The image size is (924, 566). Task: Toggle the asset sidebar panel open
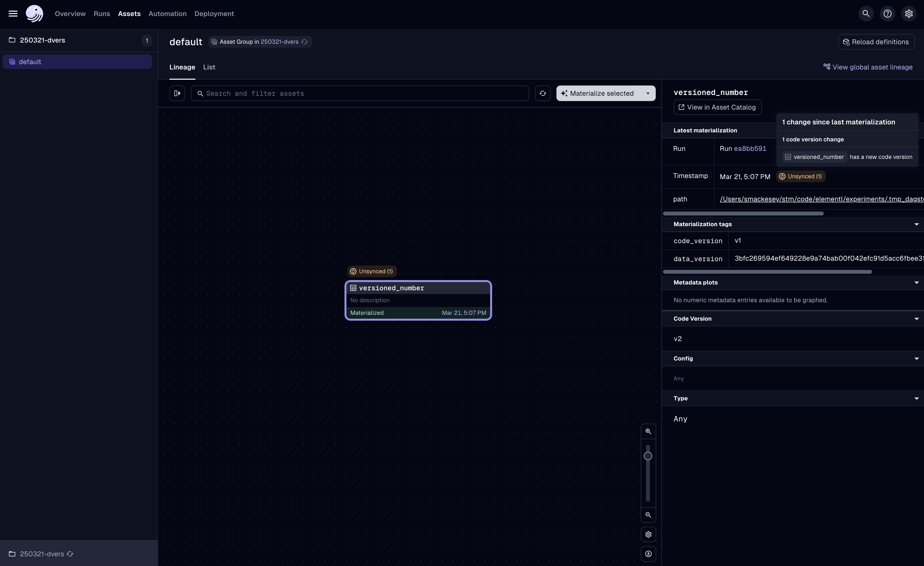(177, 93)
